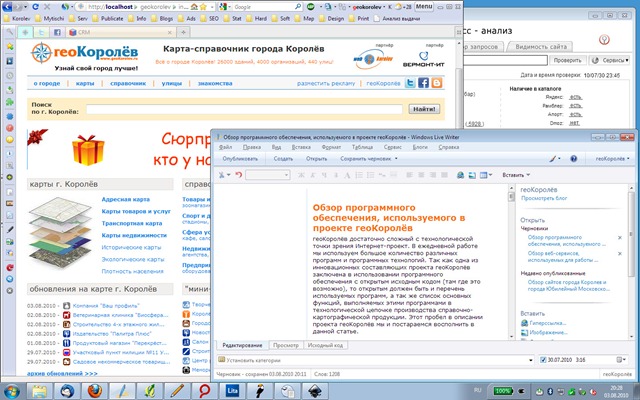Click the home icon in the Firefox address bar
Image resolution: width=640 pixels, height=400 pixels.
tap(194, 7)
